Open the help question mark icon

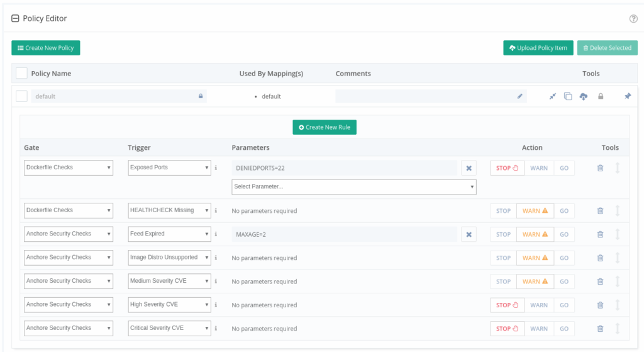click(x=633, y=19)
